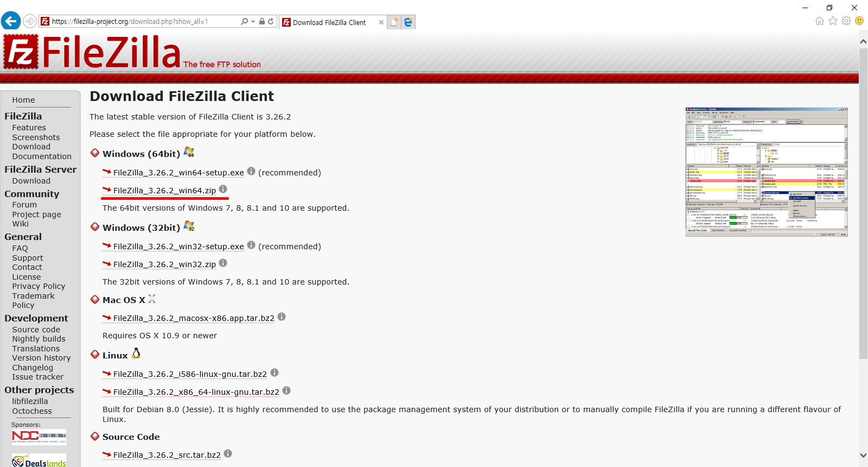Open the Forum sidebar link
The image size is (868, 467).
24,205
